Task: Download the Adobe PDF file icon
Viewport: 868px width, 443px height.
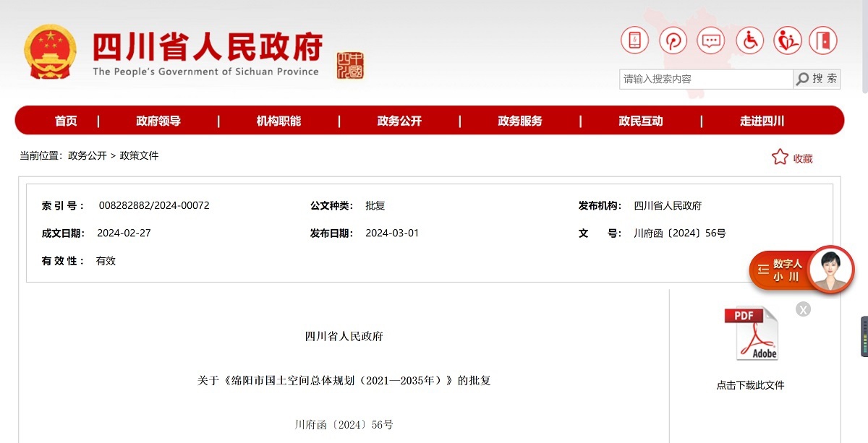Action: [751, 334]
